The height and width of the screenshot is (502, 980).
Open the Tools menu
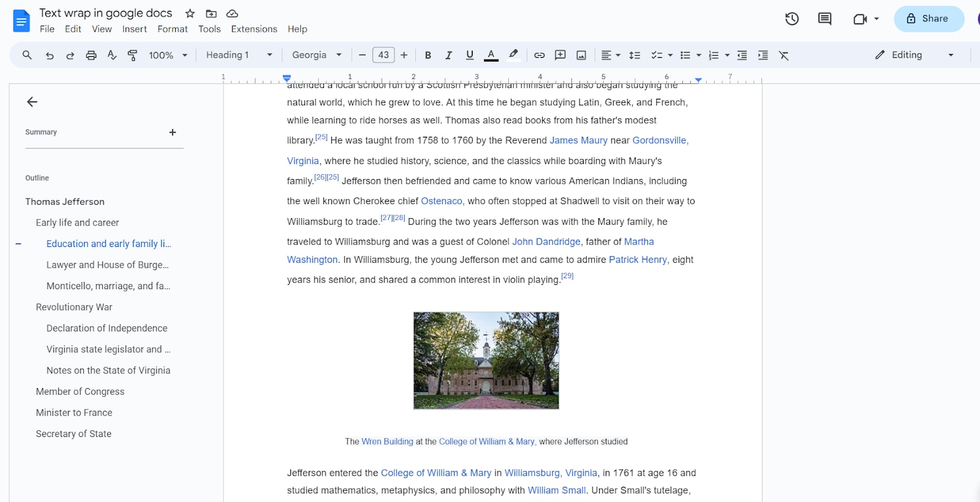point(209,29)
